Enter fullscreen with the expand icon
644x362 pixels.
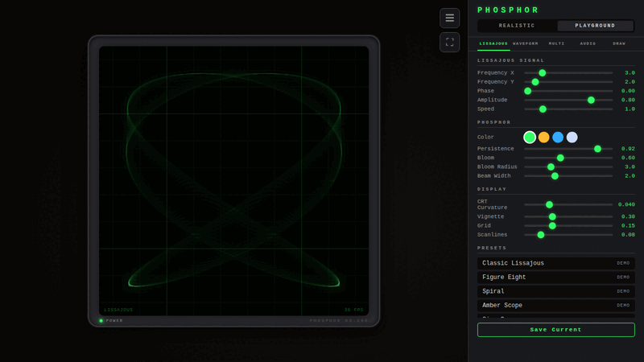click(449, 42)
